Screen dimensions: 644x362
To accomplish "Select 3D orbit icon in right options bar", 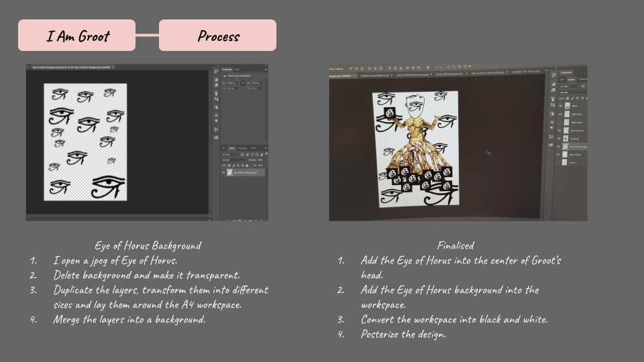I will pyautogui.click(x=449, y=67).
